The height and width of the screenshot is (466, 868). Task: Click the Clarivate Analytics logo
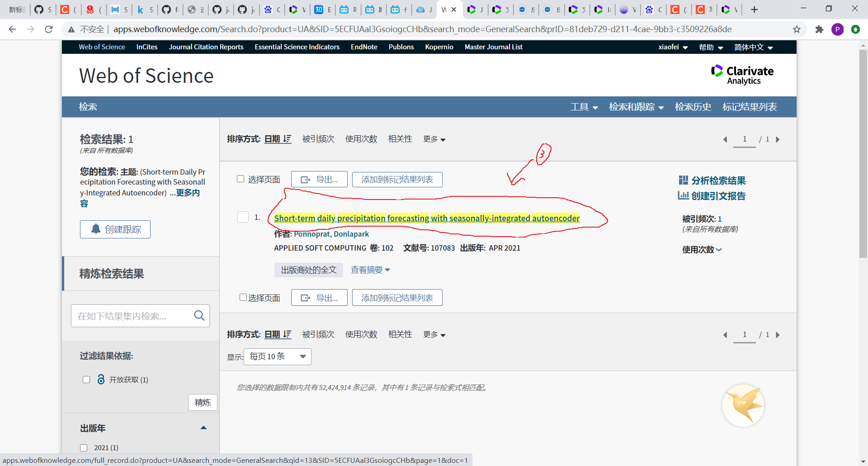tap(742, 74)
